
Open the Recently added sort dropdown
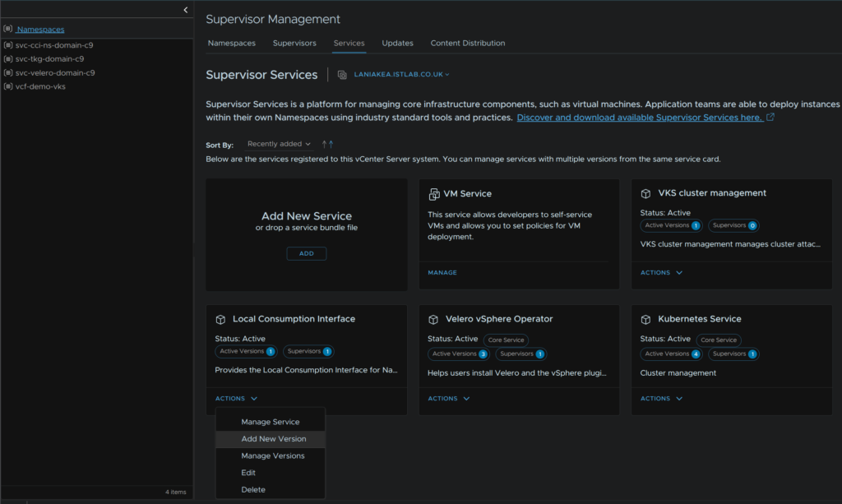coord(279,144)
